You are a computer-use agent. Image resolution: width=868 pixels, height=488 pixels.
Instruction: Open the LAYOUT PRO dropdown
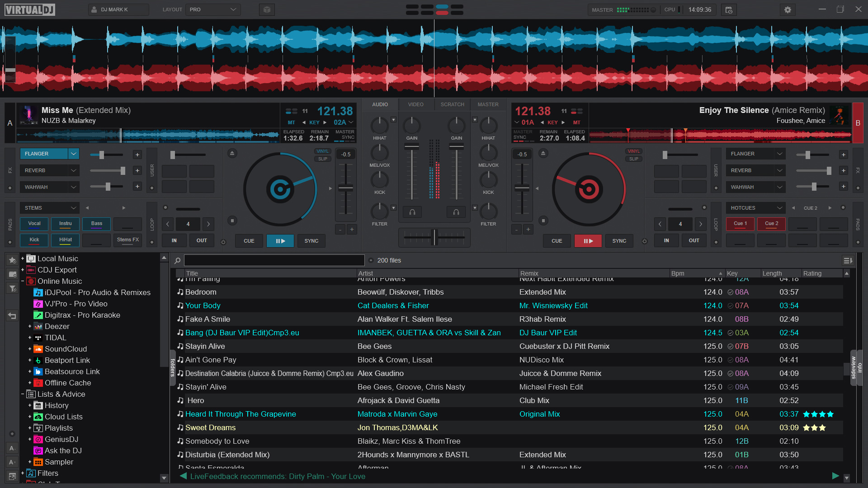pos(213,9)
